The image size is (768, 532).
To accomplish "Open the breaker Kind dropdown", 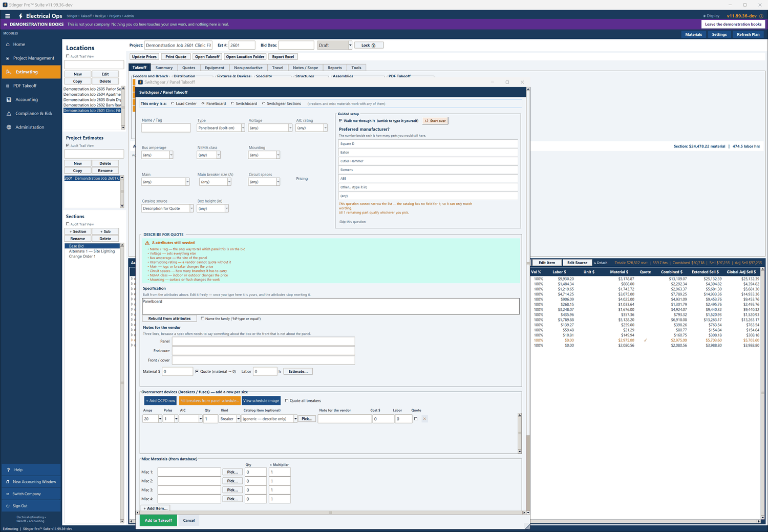I will click(x=238, y=419).
